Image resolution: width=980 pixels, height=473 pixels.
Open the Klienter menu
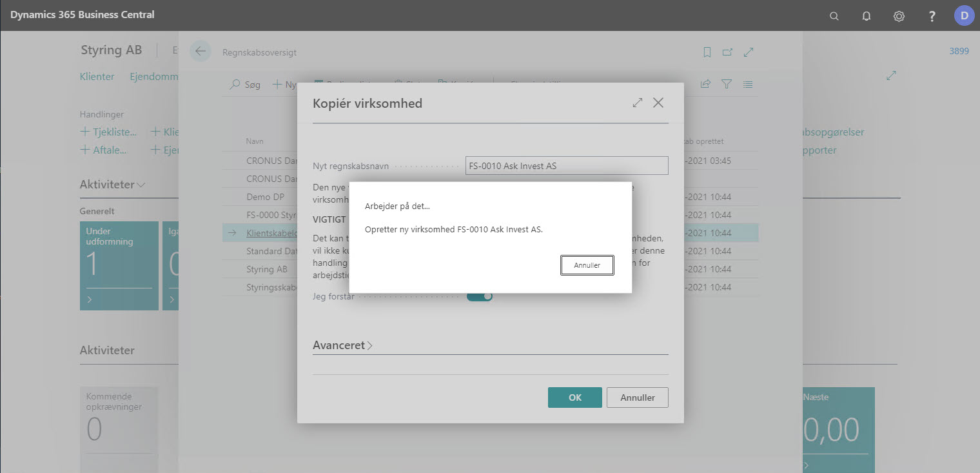coord(97,76)
